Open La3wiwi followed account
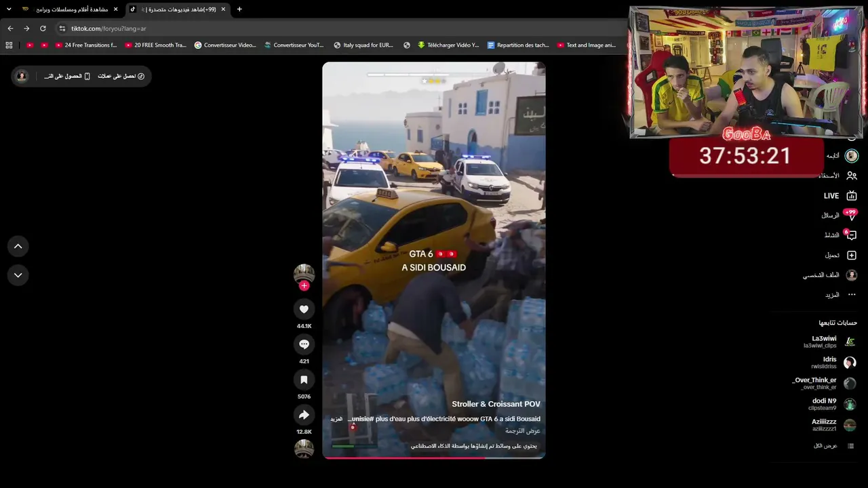Viewport: 868px width, 488px height. (829, 342)
